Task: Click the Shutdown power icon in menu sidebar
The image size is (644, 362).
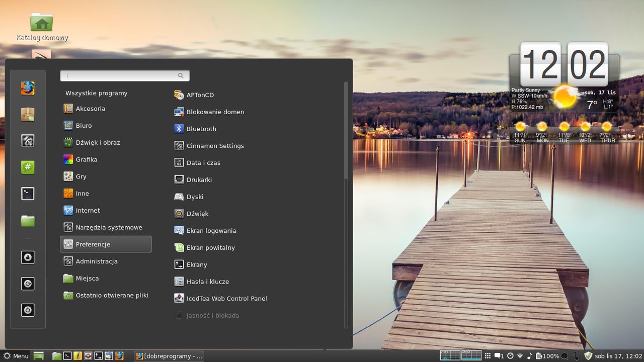Action: coord(28,310)
